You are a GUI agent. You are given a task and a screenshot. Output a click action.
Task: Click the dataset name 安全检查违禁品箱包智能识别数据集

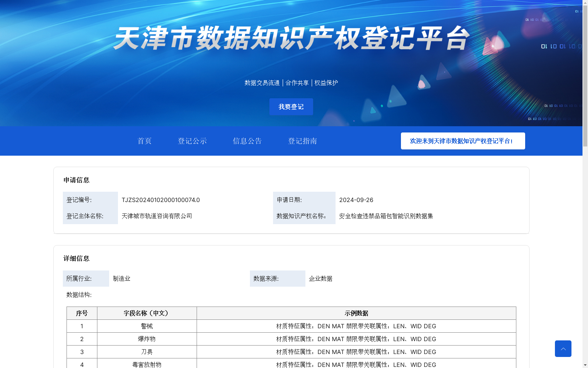click(x=386, y=216)
